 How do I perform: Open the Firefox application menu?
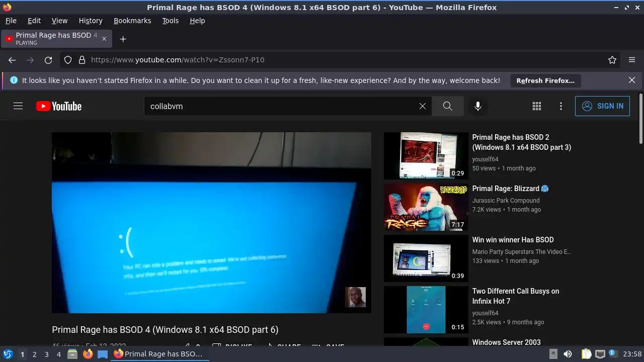point(632,60)
